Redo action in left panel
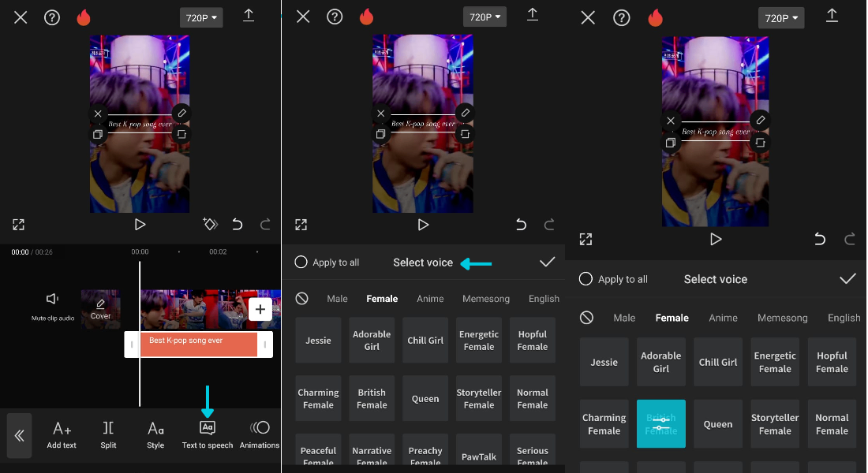 (266, 224)
